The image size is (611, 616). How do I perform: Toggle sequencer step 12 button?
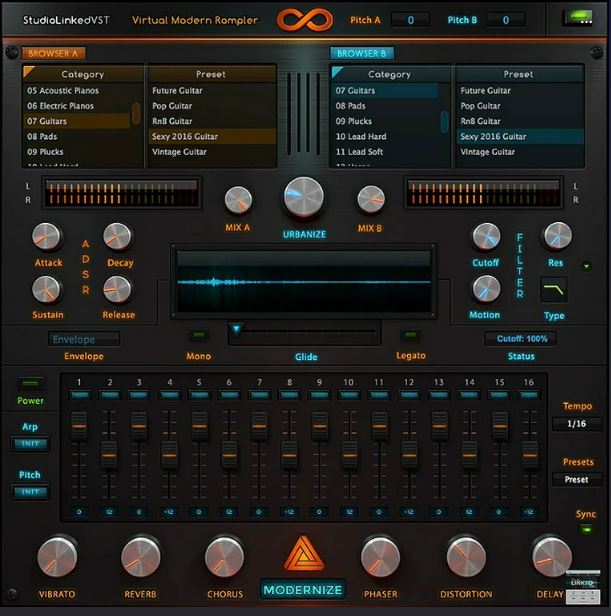tap(409, 395)
